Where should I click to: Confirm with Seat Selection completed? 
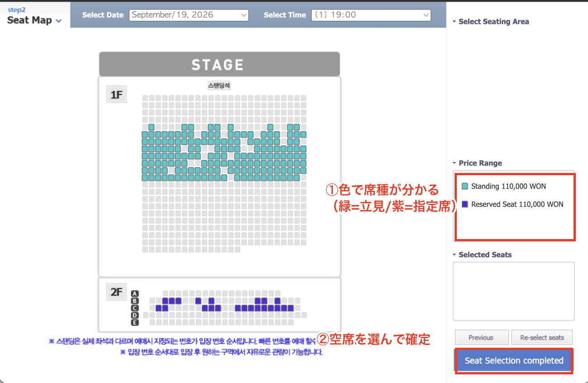pos(514,361)
